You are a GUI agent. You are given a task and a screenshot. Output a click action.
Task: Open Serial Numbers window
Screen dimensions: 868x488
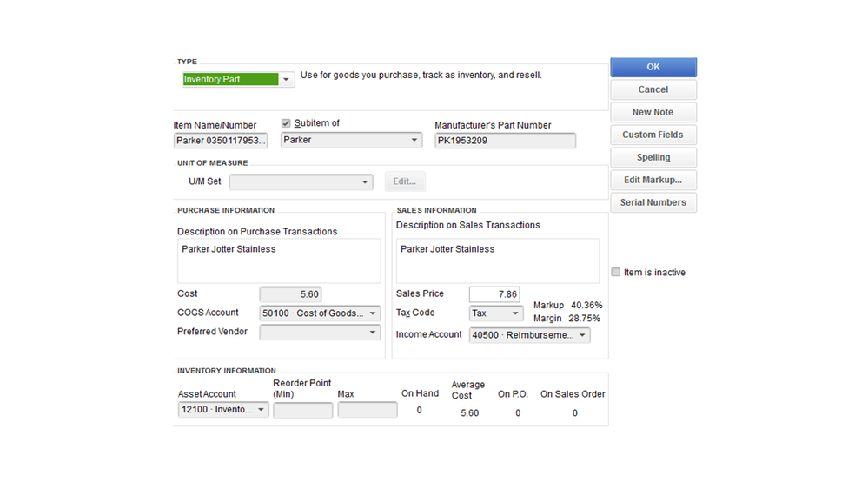[653, 202]
